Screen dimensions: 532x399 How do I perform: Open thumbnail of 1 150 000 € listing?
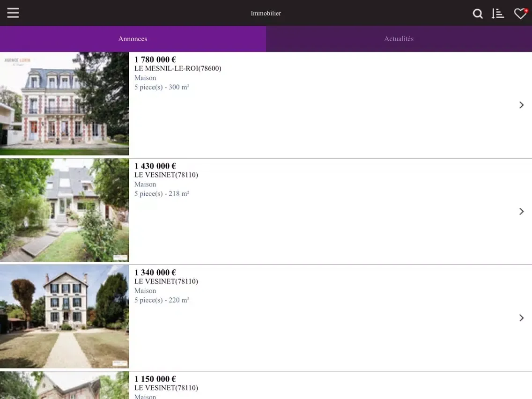tap(64, 385)
